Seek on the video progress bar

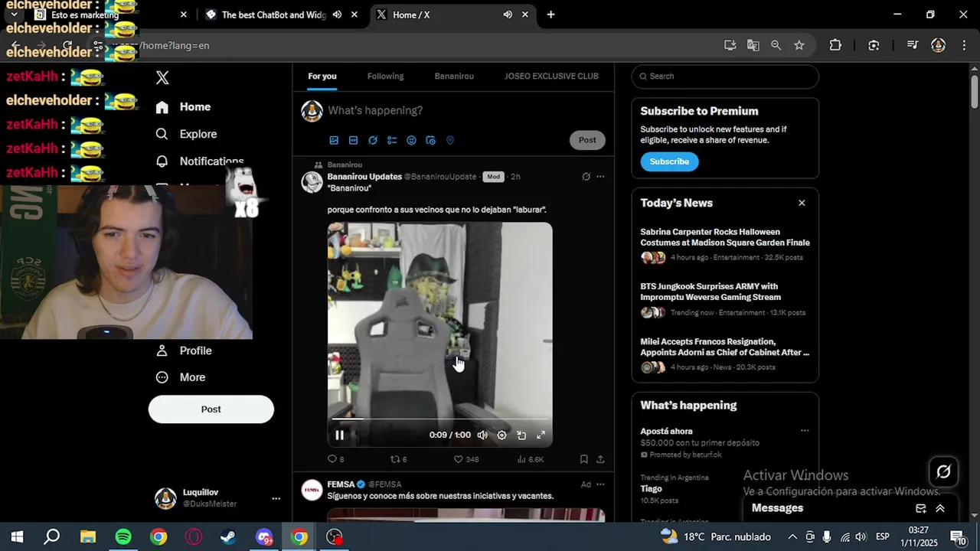click(439, 419)
